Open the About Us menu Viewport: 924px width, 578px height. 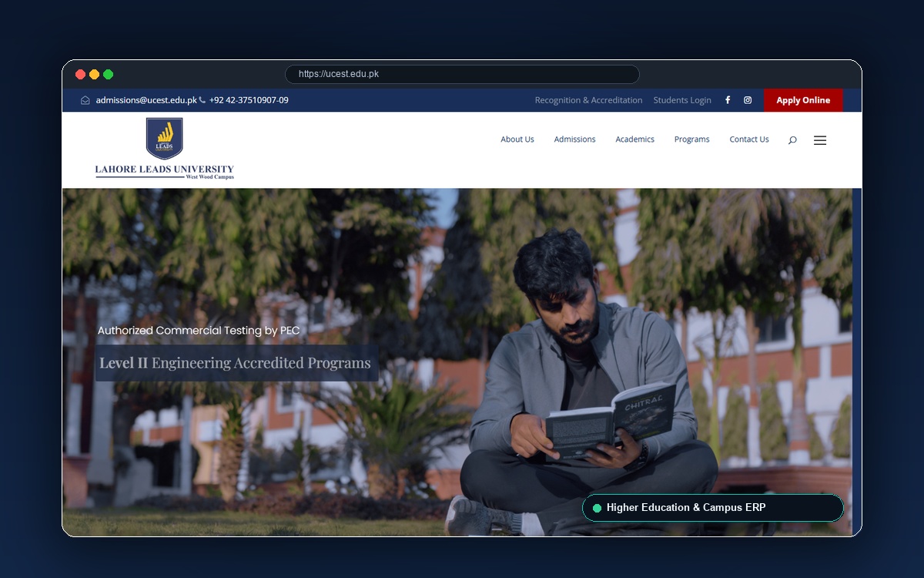[517, 139]
